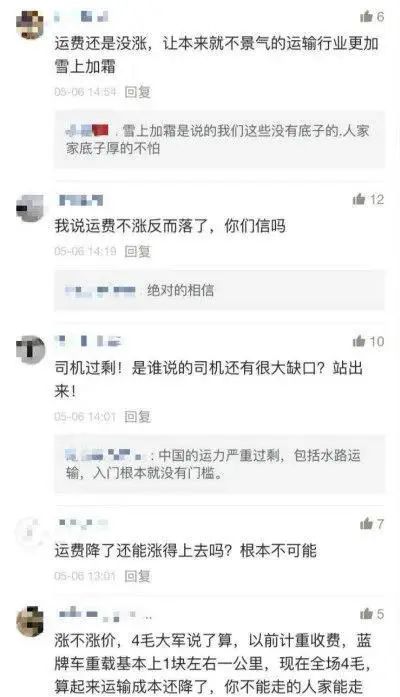Open the 中国的运力严重过剩 reply box
Viewport: 400px width, 697px height.
(x=220, y=465)
